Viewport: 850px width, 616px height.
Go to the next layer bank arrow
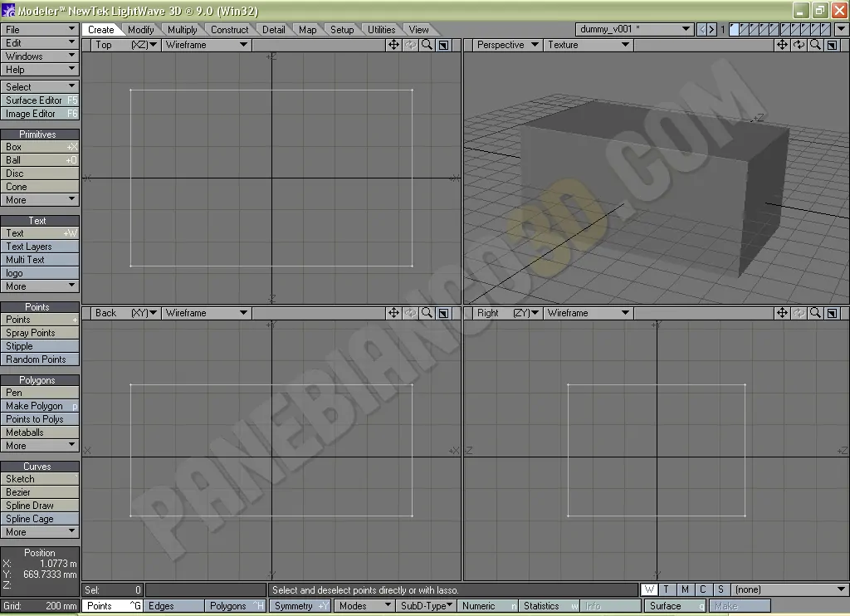pos(711,29)
